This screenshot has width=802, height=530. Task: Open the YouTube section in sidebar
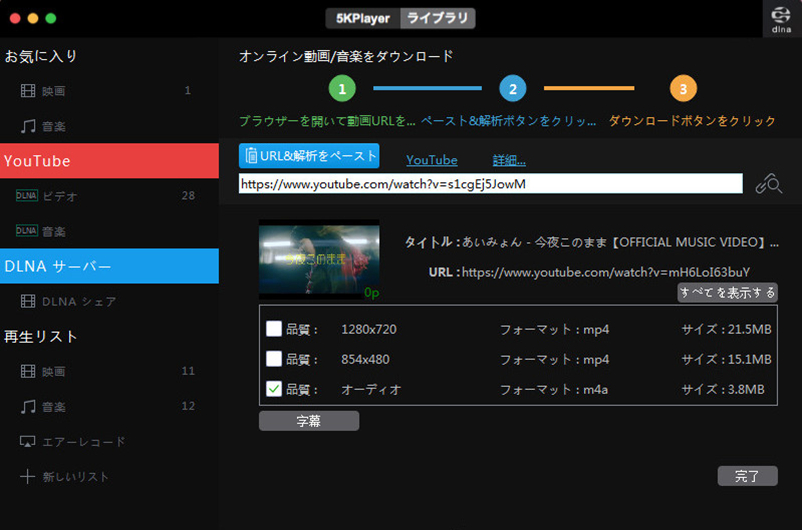(x=109, y=161)
